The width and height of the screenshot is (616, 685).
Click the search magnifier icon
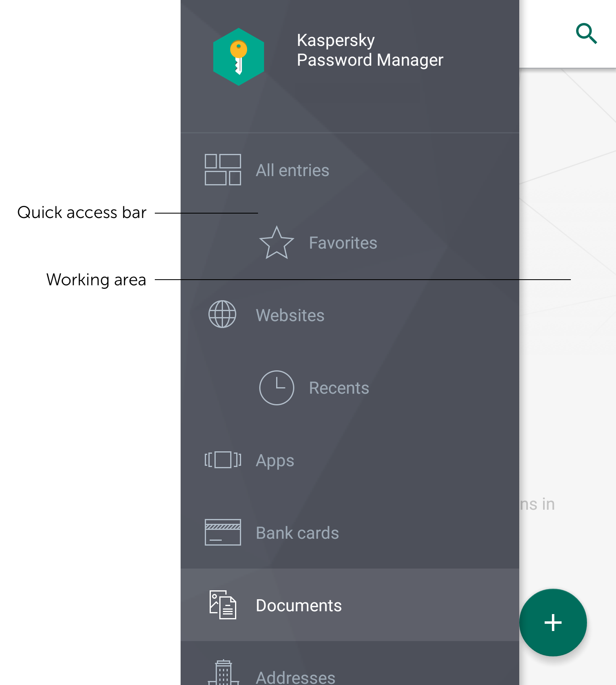point(587,33)
